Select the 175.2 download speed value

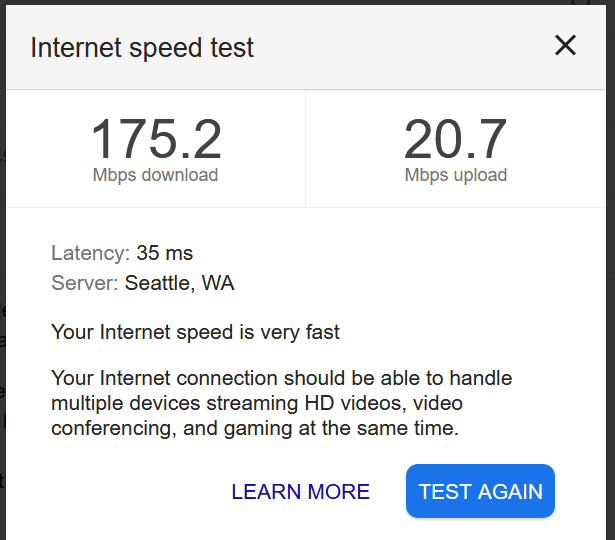[155, 139]
